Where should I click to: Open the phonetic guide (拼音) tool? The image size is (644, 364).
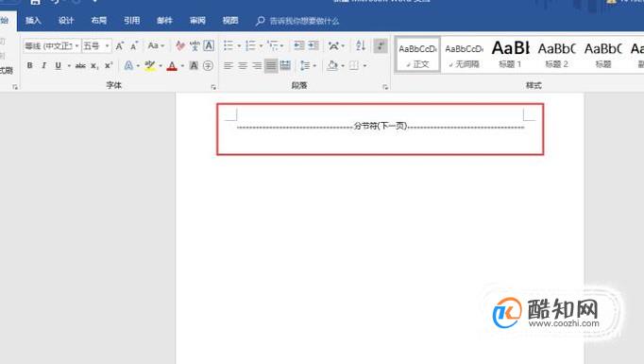(195, 45)
